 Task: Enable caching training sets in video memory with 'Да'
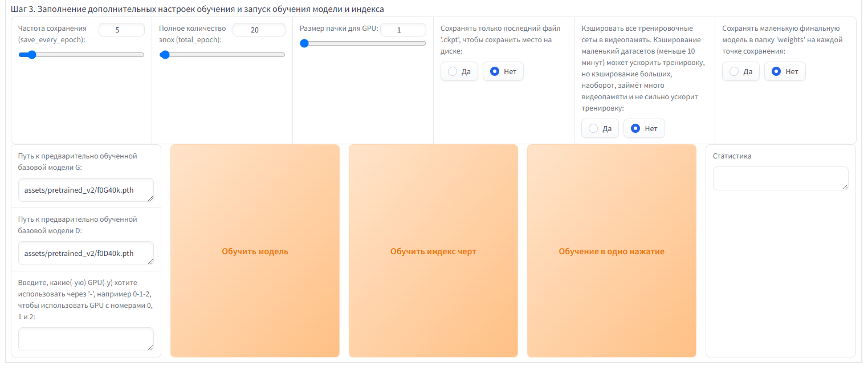point(600,128)
